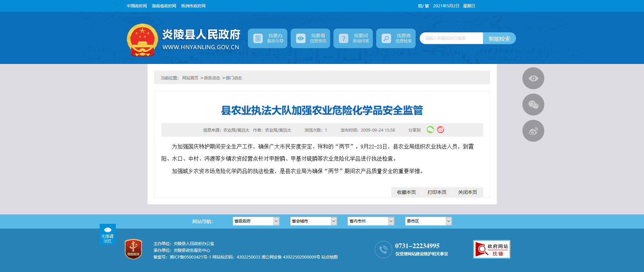The width and height of the screenshot is (644, 272).
Task: Click the red Weibo share icon
Action: [x=441, y=130]
